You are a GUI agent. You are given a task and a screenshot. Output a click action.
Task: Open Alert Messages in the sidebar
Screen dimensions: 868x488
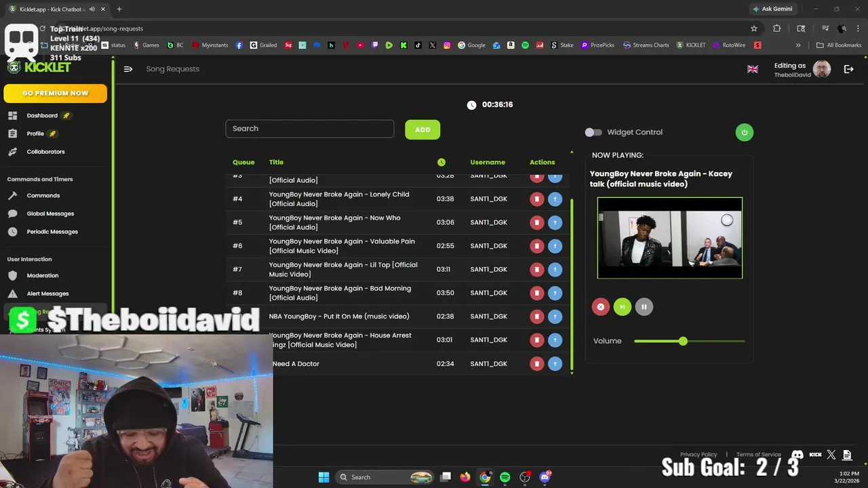[x=47, y=293]
